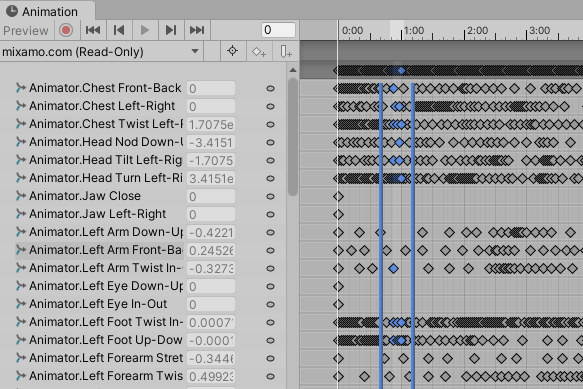Click the current frame number field

[278, 30]
